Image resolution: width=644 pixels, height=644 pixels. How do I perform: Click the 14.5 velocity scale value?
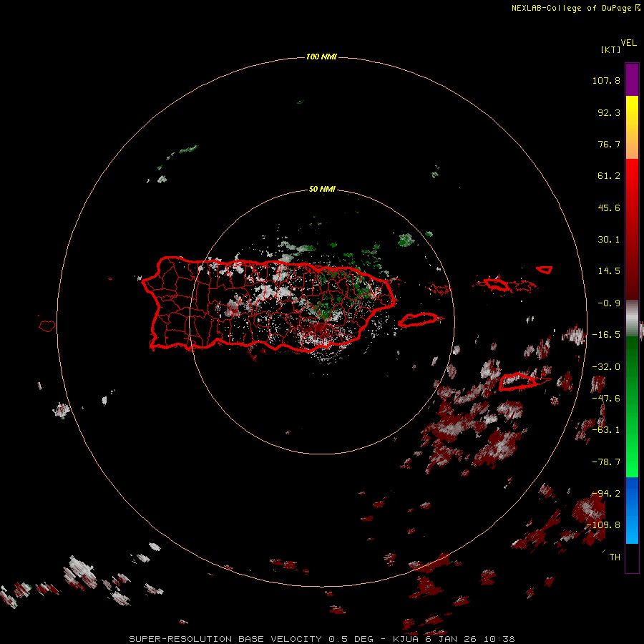(x=609, y=271)
